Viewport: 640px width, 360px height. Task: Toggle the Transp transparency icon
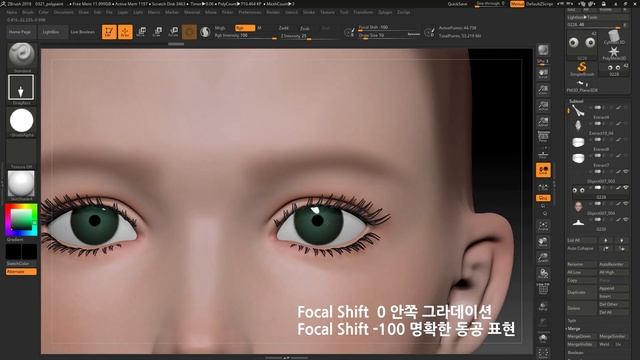coord(543,306)
